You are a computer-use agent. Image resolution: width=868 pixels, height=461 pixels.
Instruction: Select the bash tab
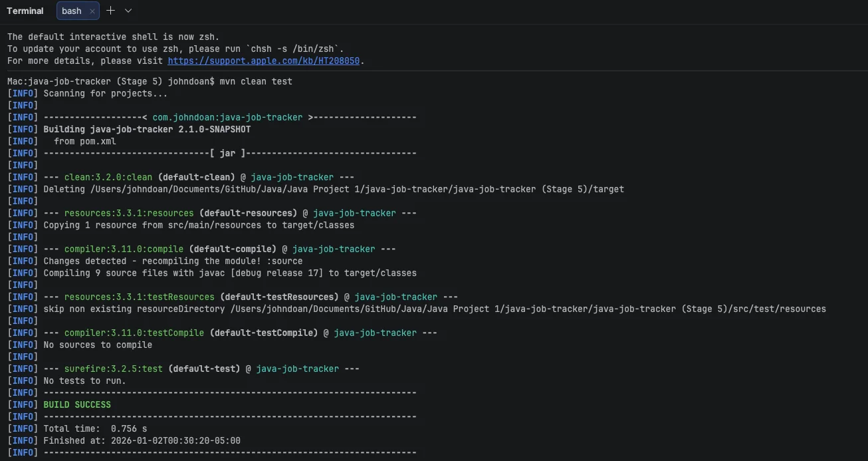72,11
